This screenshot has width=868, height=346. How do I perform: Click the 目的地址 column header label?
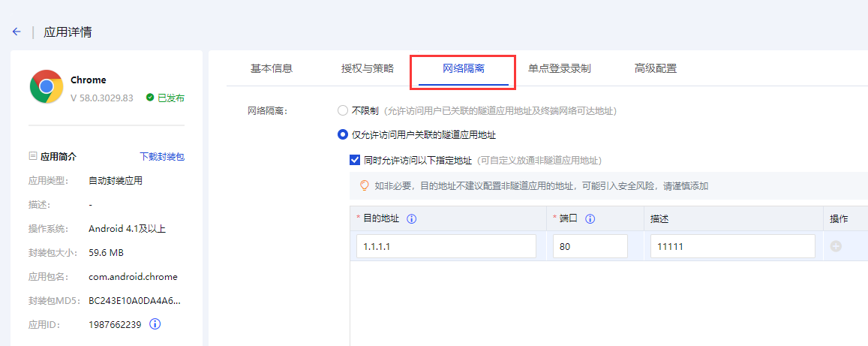(381, 218)
